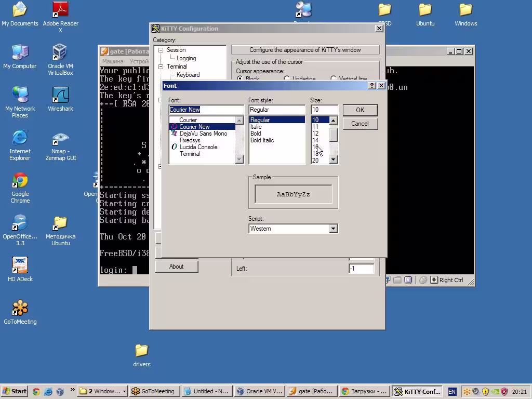The height and width of the screenshot is (399, 532).
Task: Click the GoToMeeting tray icon
Action: 467,392
